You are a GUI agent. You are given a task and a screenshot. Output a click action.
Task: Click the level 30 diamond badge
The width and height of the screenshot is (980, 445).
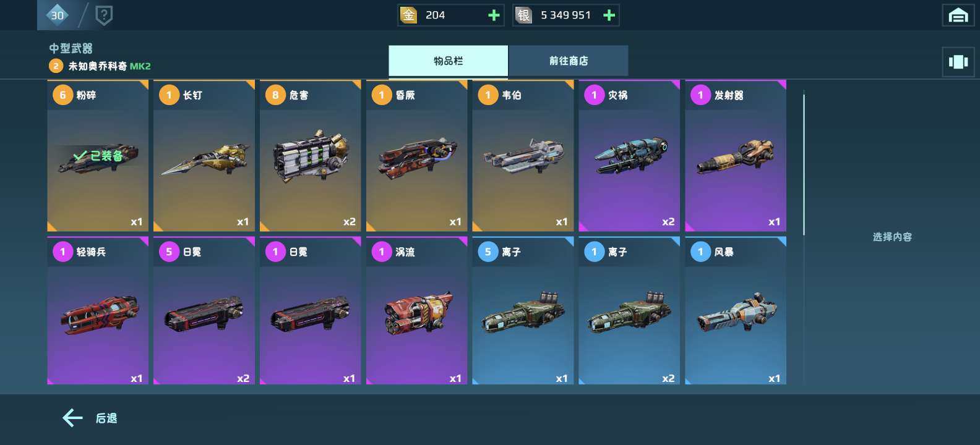click(57, 15)
